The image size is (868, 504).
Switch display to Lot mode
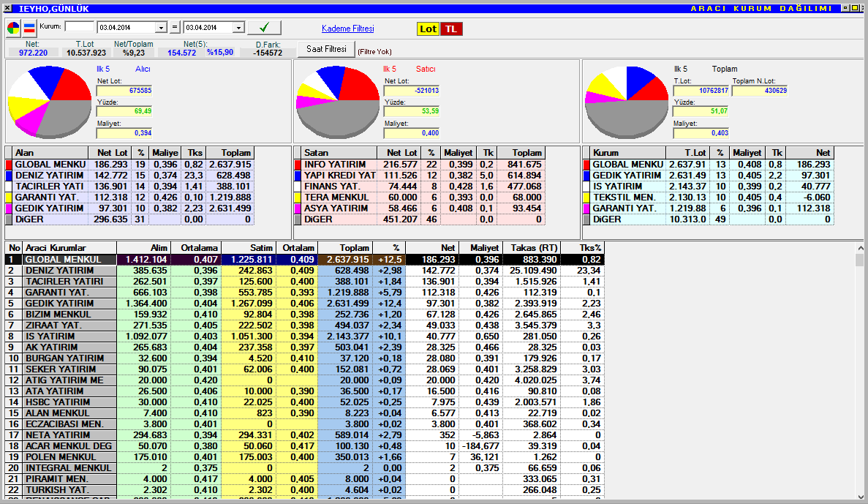point(428,29)
